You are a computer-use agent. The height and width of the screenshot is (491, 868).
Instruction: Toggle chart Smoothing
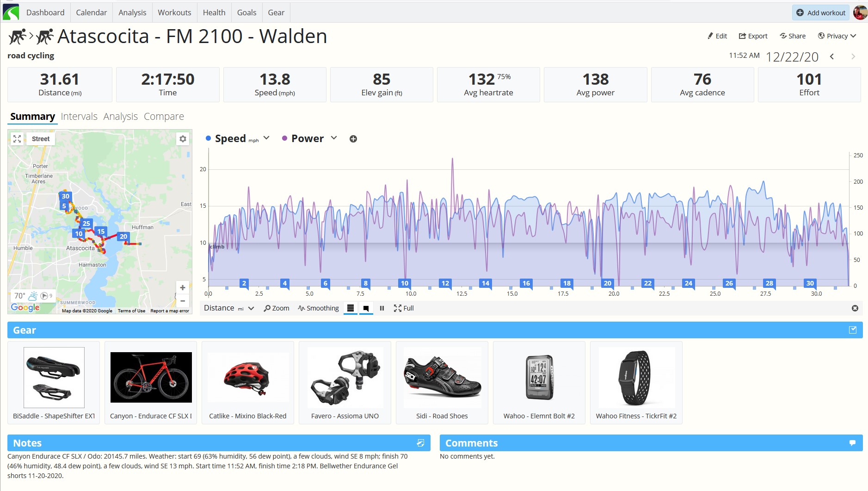319,308
